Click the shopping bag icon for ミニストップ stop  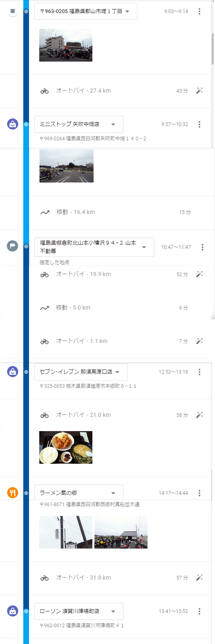click(x=13, y=124)
